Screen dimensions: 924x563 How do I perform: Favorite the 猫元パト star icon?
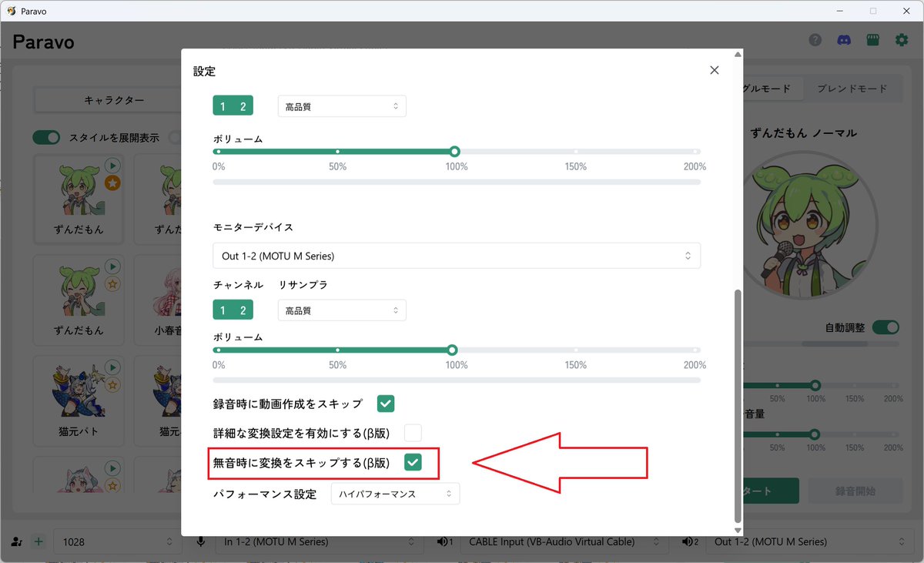pyautogui.click(x=112, y=384)
